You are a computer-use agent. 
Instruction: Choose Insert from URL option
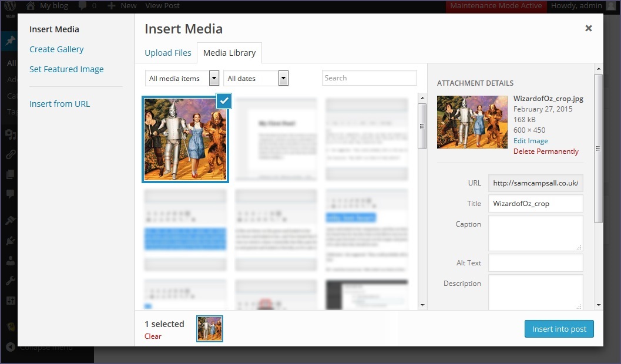coord(59,104)
